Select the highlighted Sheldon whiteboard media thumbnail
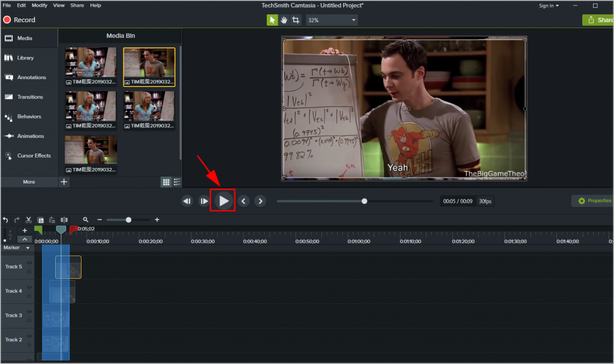This screenshot has width=614, height=364. [149, 67]
